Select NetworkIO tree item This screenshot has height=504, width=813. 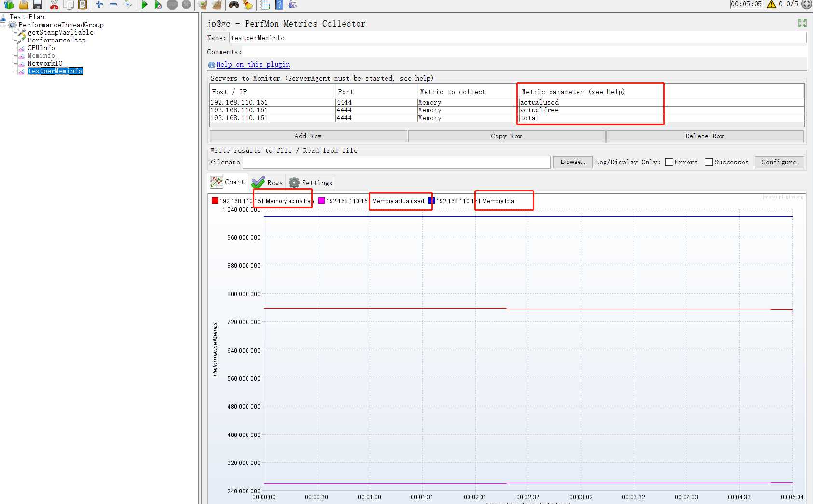45,63
